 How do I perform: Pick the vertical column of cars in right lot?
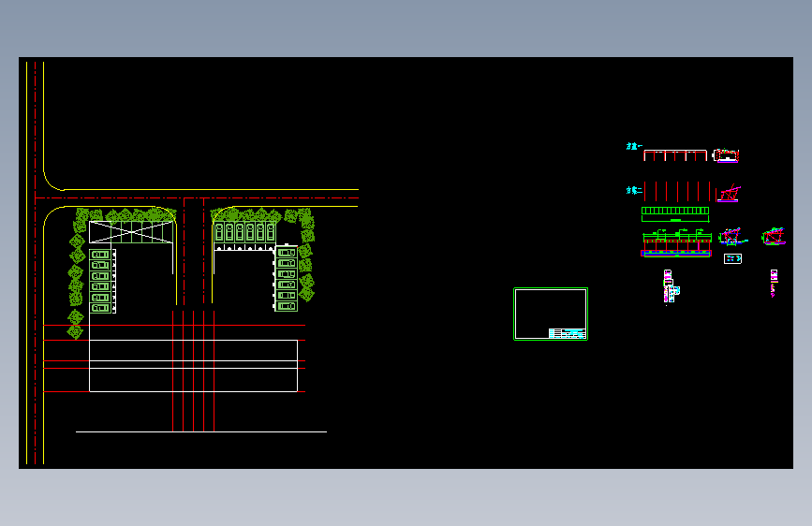click(286, 279)
